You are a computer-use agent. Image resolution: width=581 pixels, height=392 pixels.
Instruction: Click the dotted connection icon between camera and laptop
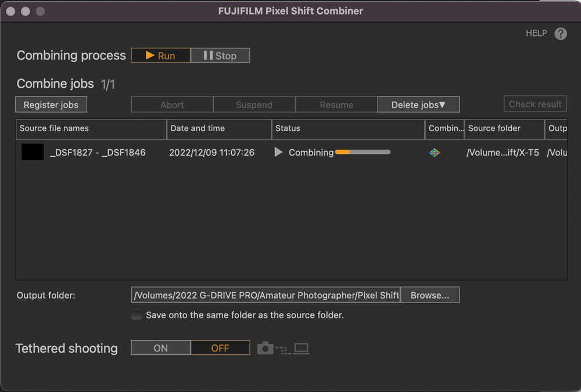[x=284, y=350]
